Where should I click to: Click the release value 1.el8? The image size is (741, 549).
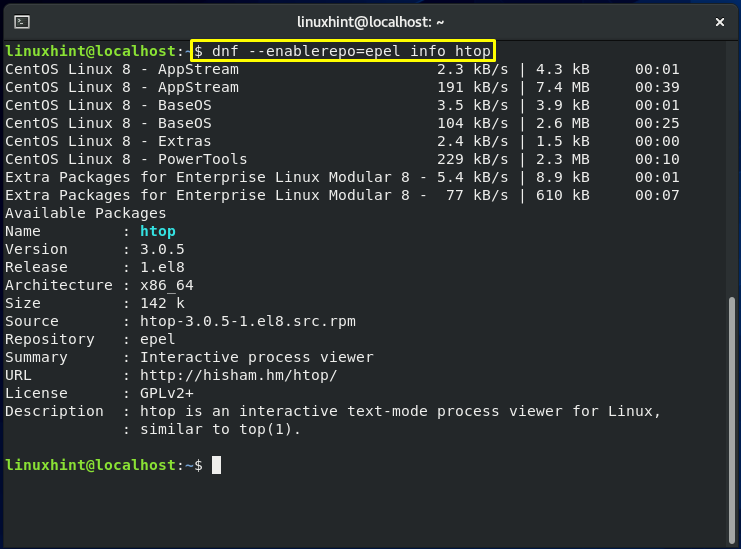pyautogui.click(x=162, y=267)
